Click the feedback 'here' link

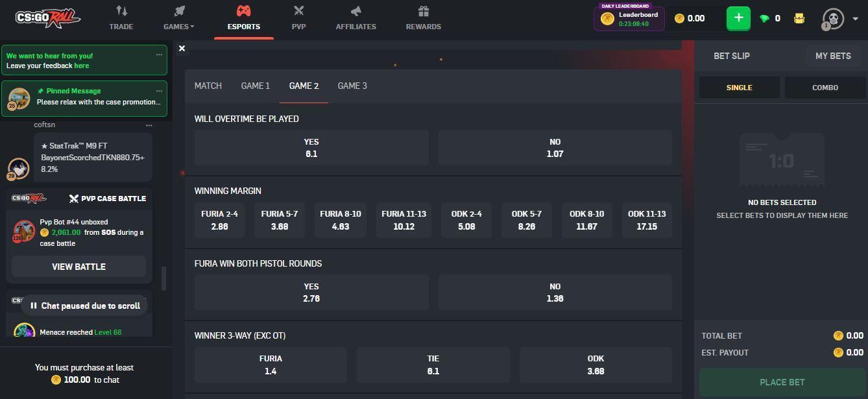coord(82,66)
